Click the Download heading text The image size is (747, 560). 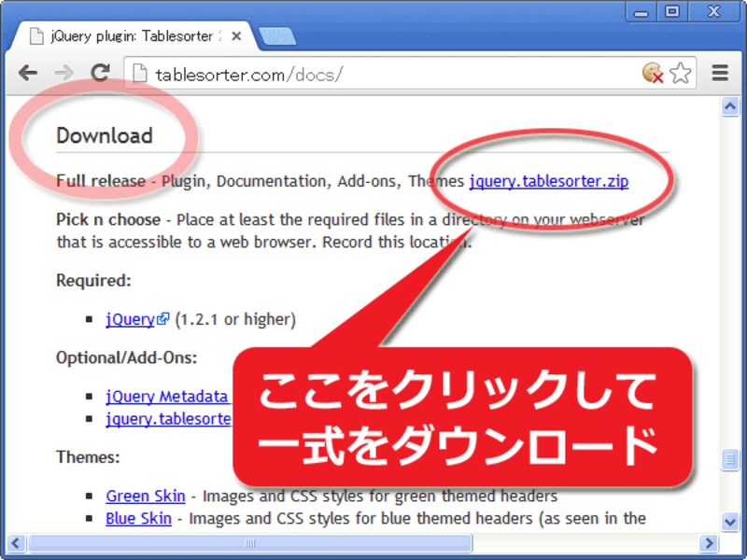click(x=105, y=135)
